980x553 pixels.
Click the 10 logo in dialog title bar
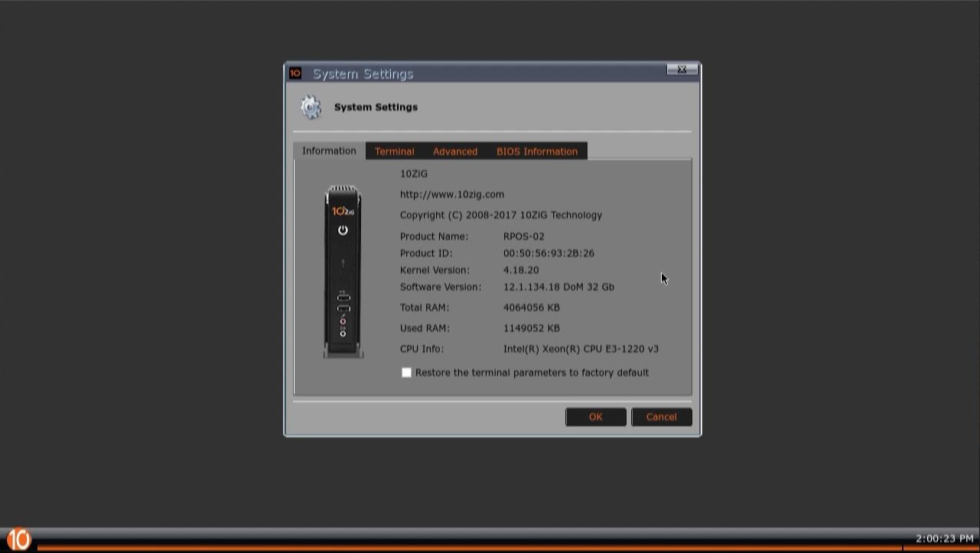pos(295,73)
